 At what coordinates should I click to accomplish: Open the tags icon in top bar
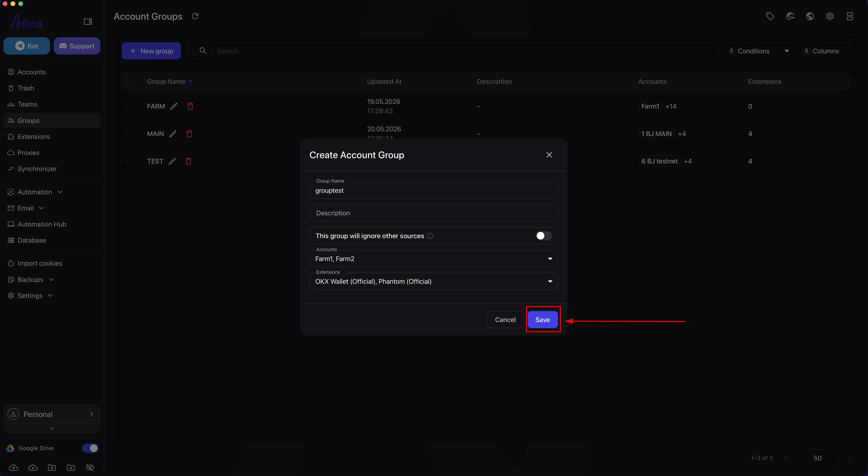[770, 16]
